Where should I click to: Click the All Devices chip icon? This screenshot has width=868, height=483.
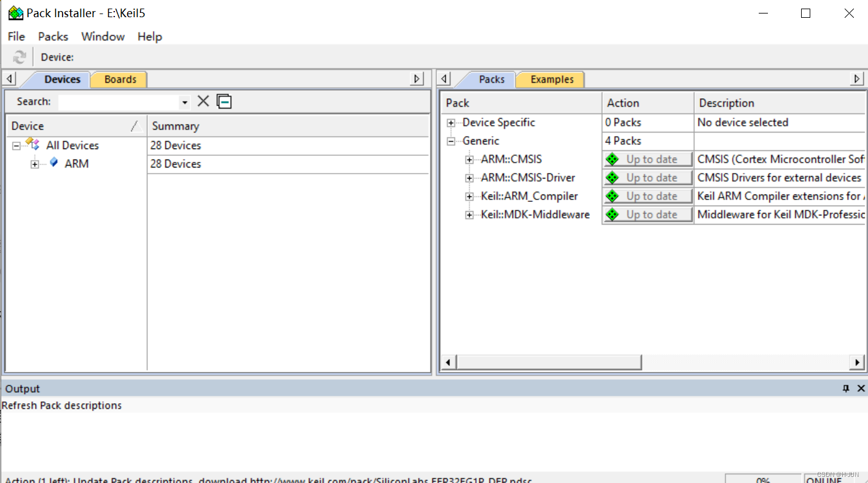coord(33,145)
